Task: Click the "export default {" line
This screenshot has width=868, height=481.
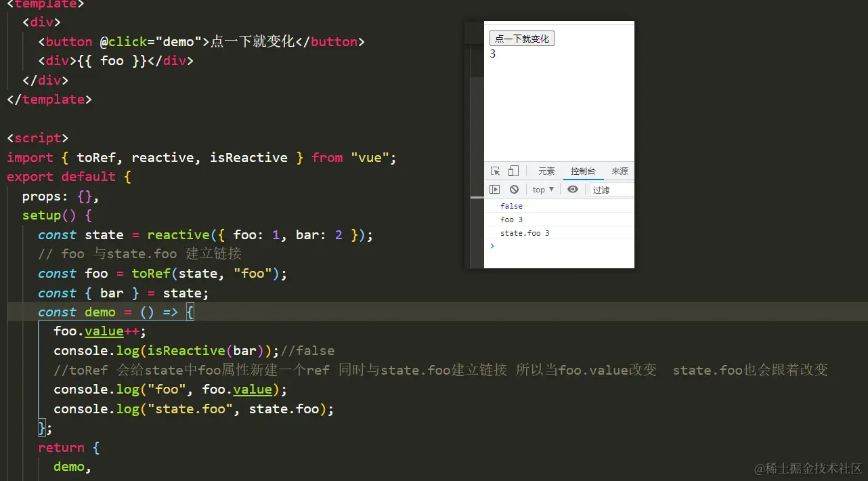Action: [69, 177]
